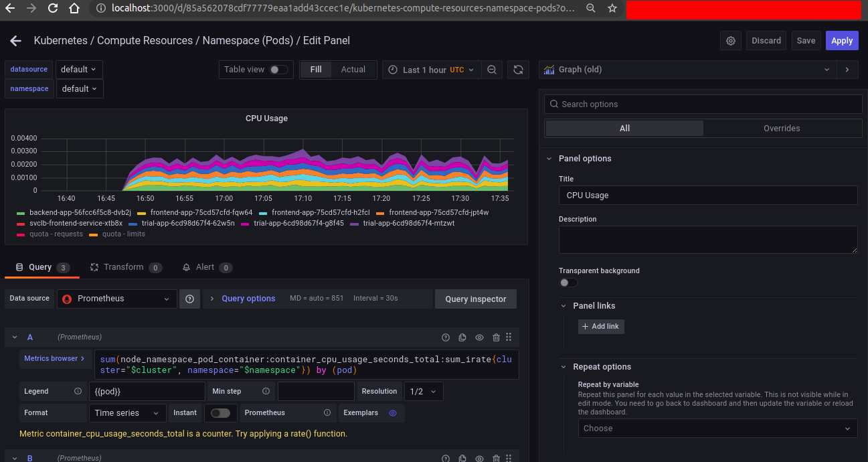Toggle the Instant query switch
868x462 pixels.
[x=220, y=413]
